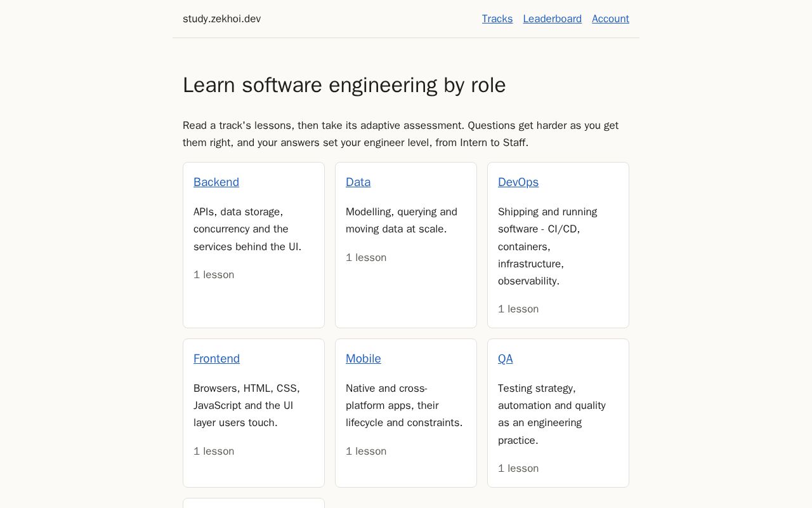The image size is (812, 508).
Task: Click the intro paragraph about adaptive assessment
Action: click(x=401, y=134)
